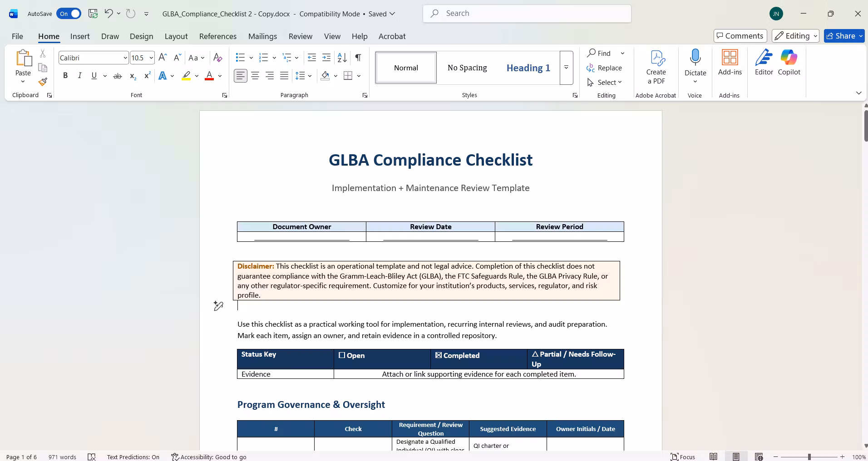Cut selection with scissors icon
The height and width of the screenshot is (461, 868).
click(x=43, y=54)
